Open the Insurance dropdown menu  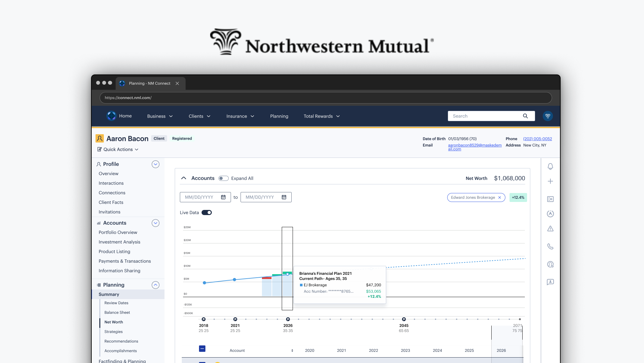241,116
